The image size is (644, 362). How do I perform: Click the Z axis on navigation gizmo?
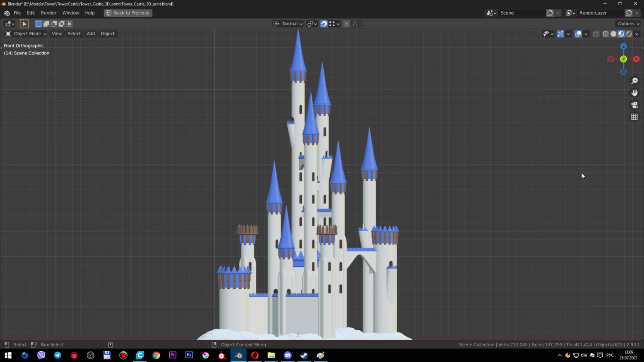click(623, 46)
